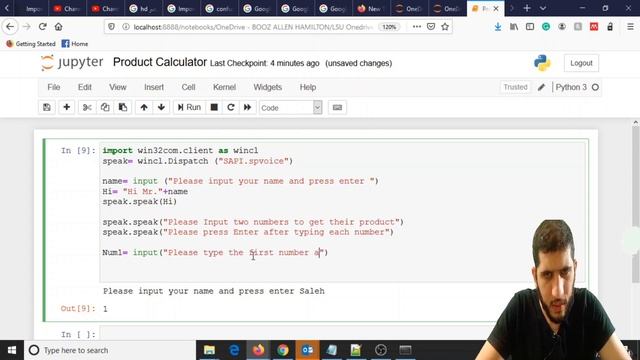Interrupt the kernel with stop icon
Image resolution: width=640 pixels, height=360 pixels.
tap(214, 107)
